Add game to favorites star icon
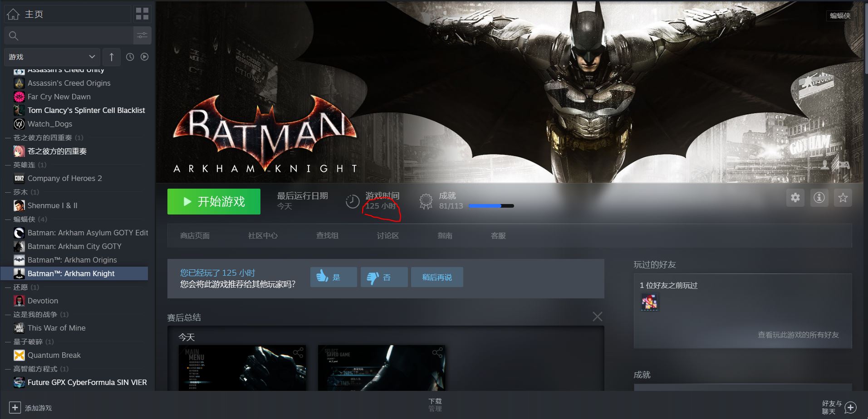The height and width of the screenshot is (419, 868). pyautogui.click(x=843, y=198)
